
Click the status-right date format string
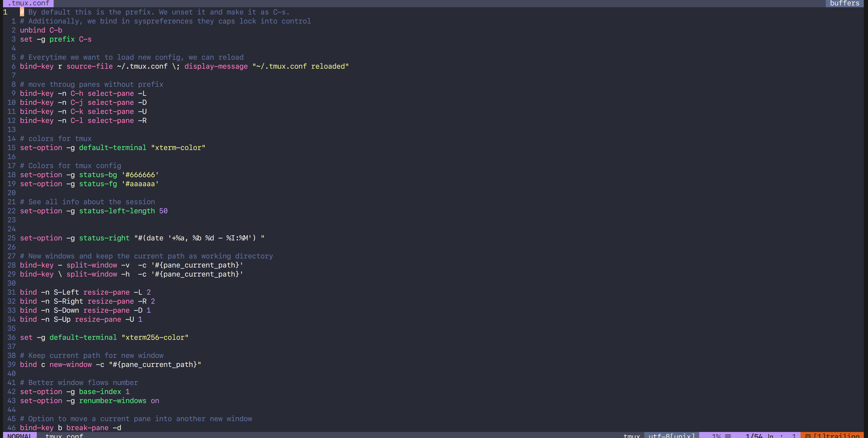tap(199, 238)
